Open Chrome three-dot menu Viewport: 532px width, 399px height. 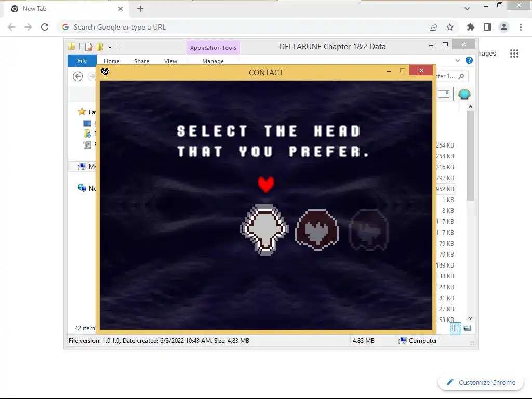(521, 27)
